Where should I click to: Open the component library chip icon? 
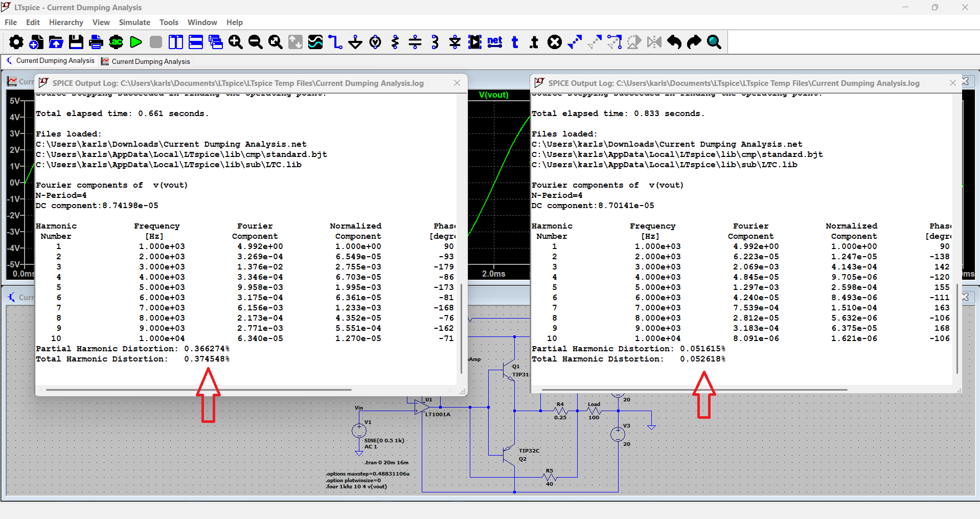tap(475, 42)
